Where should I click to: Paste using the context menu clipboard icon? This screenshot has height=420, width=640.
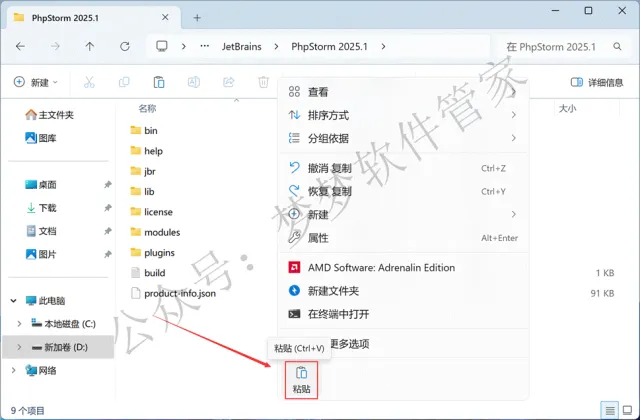coord(301,380)
